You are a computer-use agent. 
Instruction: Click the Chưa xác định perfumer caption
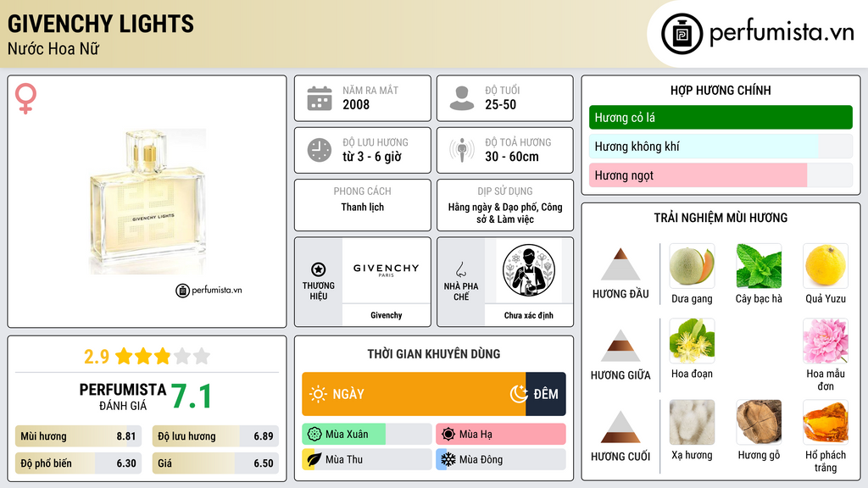tap(529, 315)
